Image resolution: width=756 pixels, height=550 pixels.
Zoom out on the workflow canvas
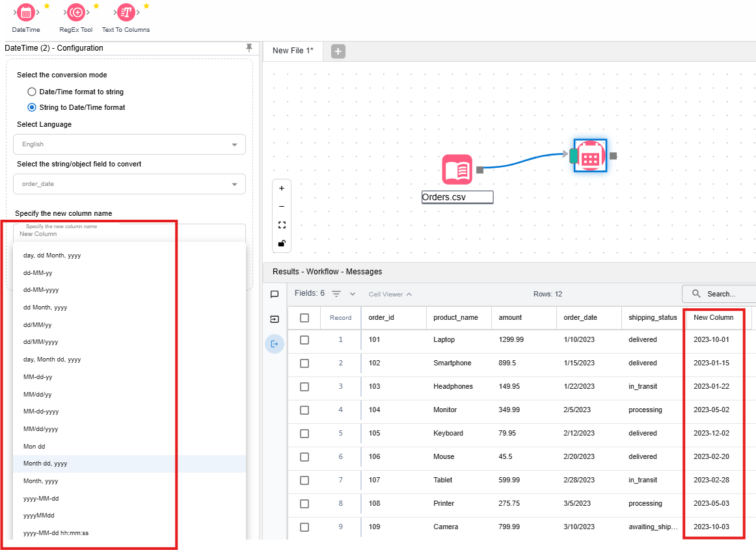282,207
